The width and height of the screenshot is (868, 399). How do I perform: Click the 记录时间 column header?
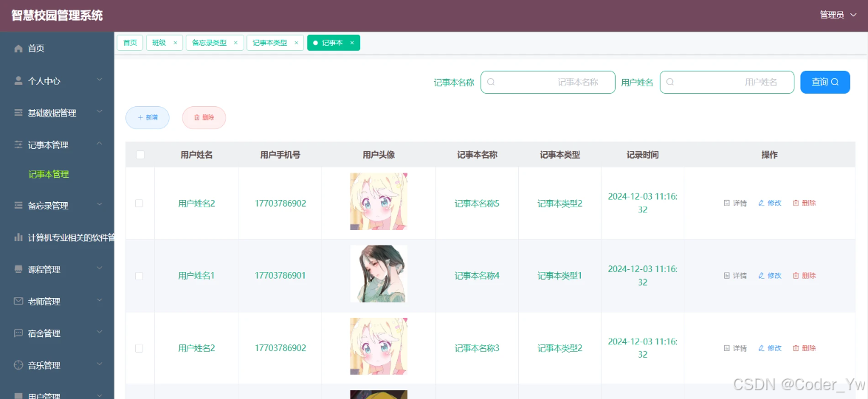click(643, 155)
